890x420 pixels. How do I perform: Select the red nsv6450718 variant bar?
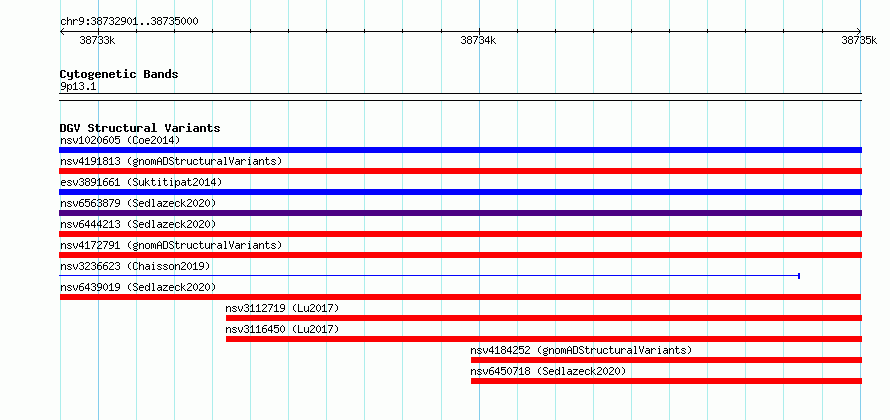click(x=666, y=381)
